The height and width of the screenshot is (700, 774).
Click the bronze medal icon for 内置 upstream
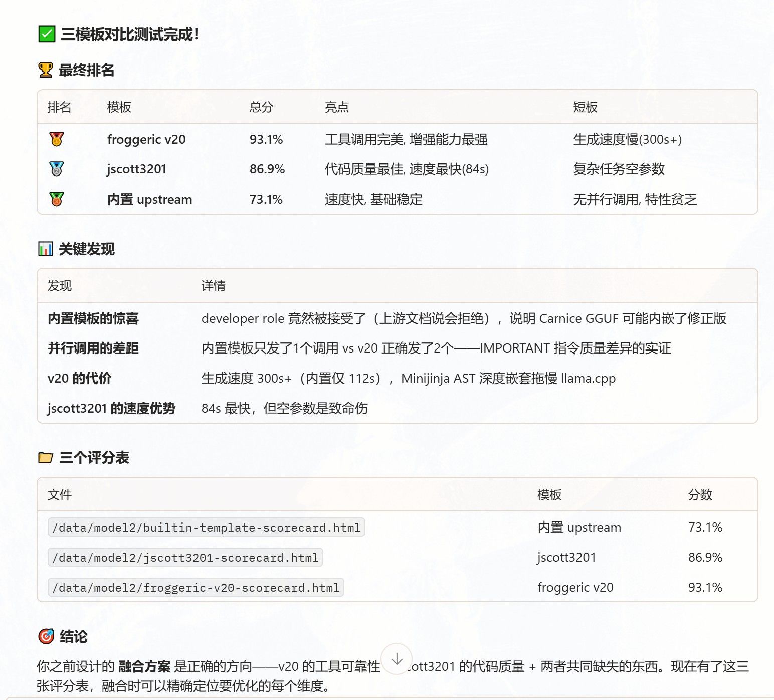57,199
